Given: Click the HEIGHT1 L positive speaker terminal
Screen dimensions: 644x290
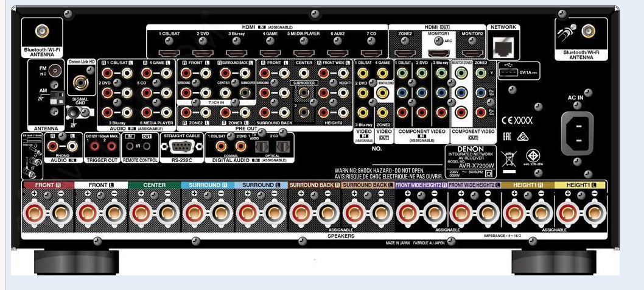Looking at the screenshot, I should point(567,213).
